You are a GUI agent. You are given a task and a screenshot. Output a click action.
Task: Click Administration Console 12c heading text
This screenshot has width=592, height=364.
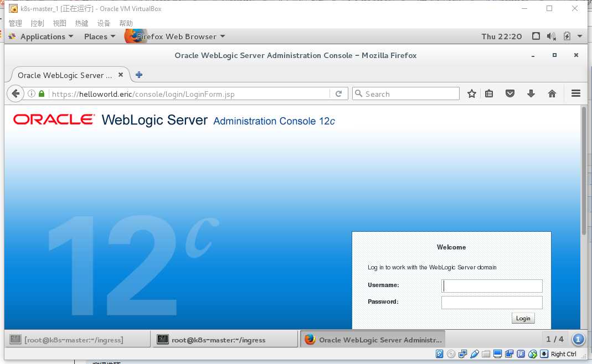274,121
